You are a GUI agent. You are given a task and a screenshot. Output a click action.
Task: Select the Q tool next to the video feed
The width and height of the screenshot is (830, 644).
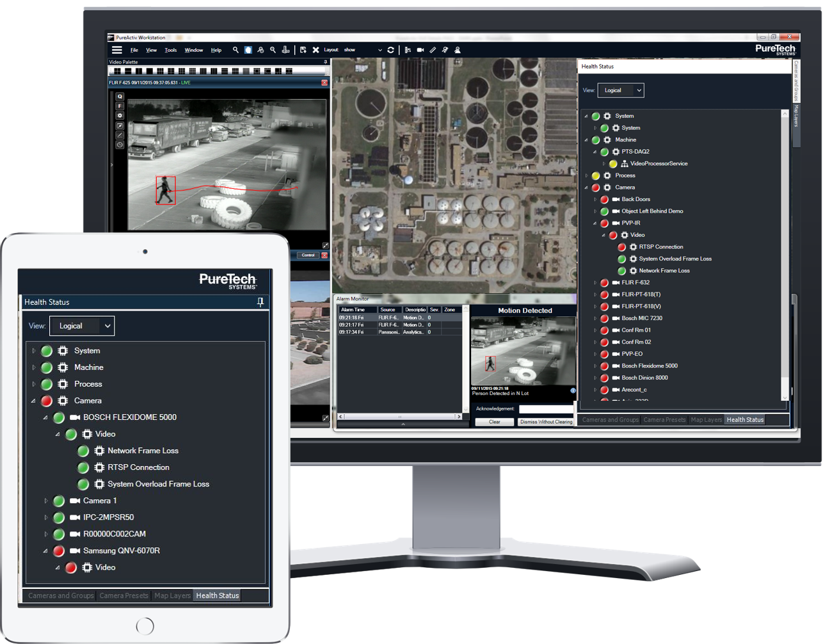(120, 96)
